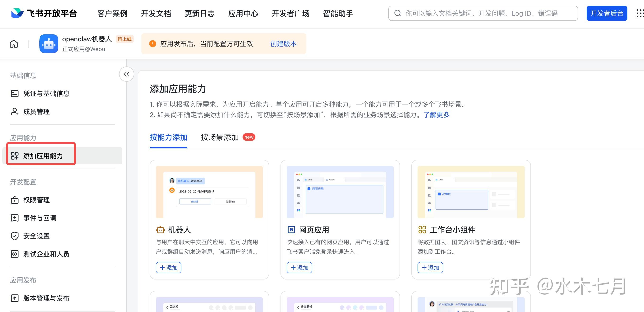This screenshot has width=644, height=312.
Task: Add the 机器人 bot capability
Action: coord(168,268)
